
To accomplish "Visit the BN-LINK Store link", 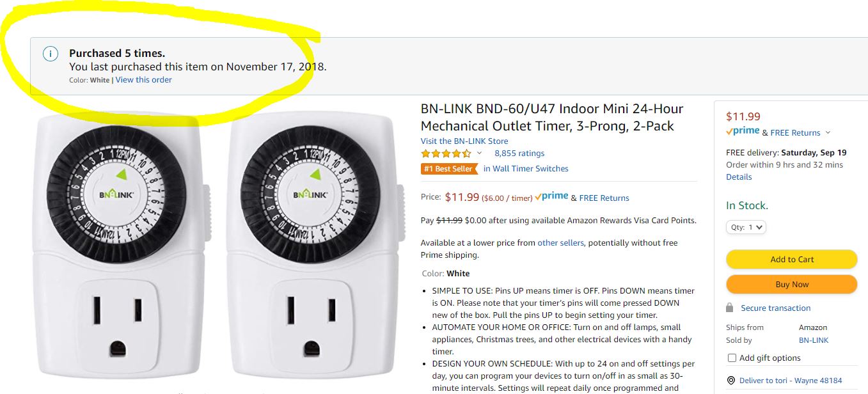I will (464, 141).
